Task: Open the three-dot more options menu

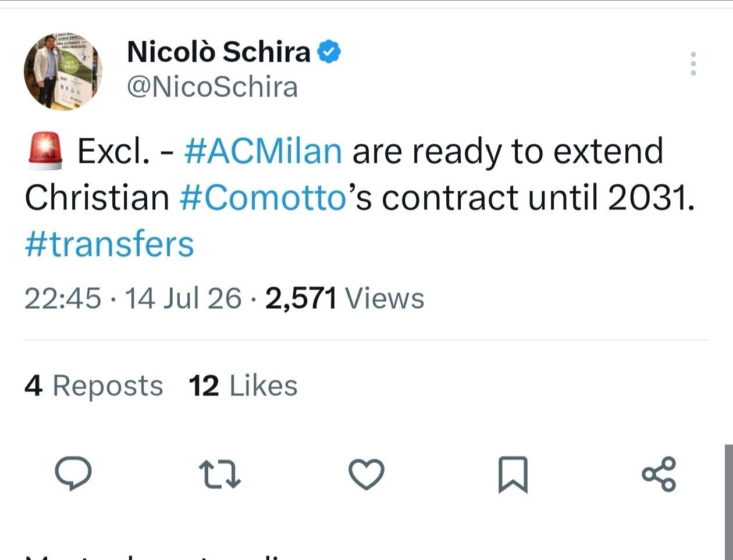Action: pos(693,63)
